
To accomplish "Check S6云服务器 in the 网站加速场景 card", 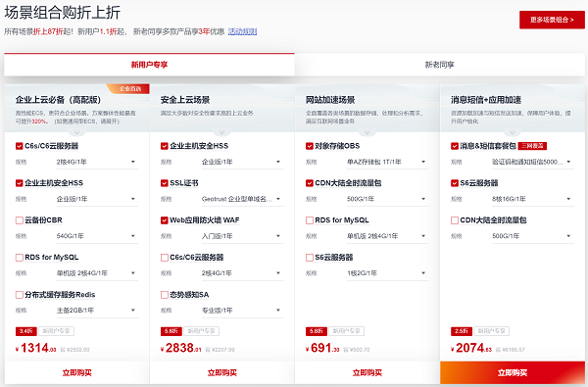I will click(310, 258).
